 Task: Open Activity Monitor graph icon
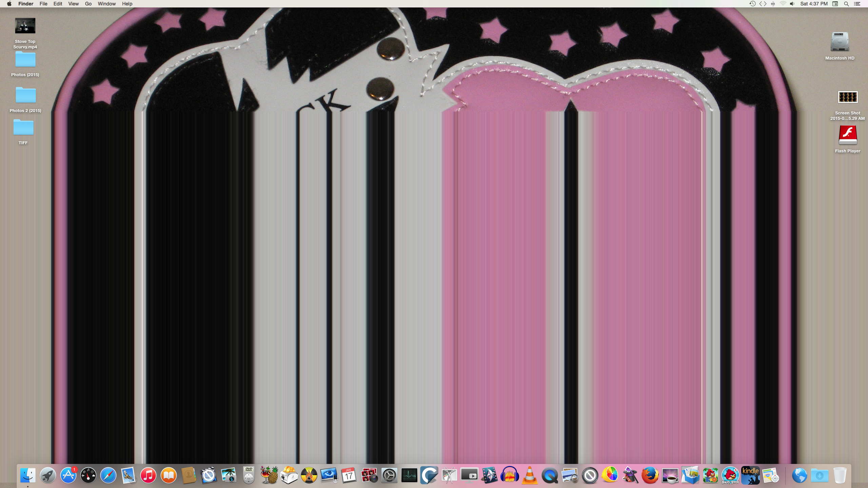(410, 475)
